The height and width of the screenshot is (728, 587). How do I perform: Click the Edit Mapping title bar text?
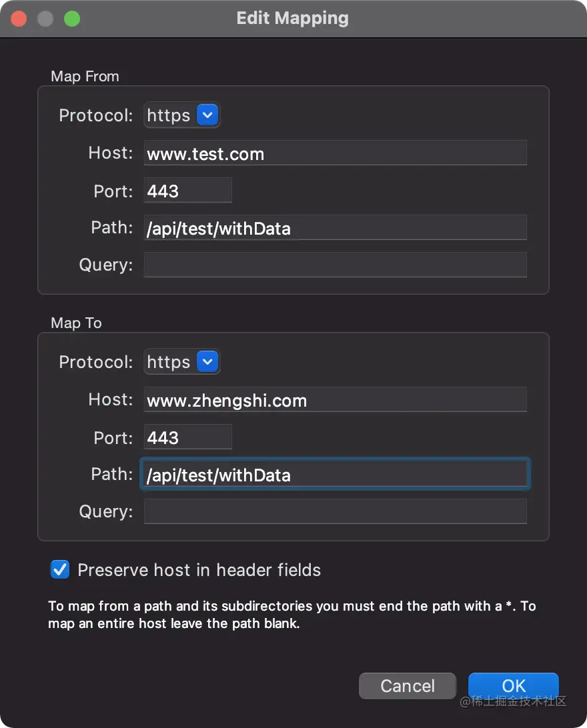(293, 19)
